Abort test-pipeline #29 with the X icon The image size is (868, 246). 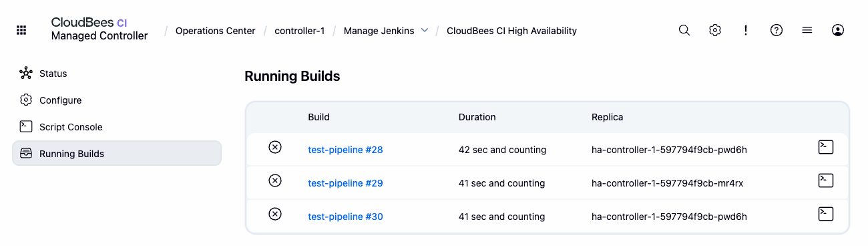pos(275,180)
